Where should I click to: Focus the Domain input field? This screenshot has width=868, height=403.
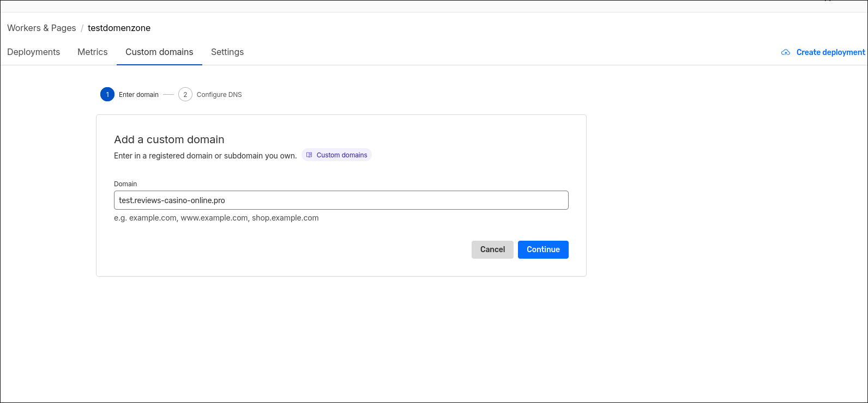click(x=341, y=200)
